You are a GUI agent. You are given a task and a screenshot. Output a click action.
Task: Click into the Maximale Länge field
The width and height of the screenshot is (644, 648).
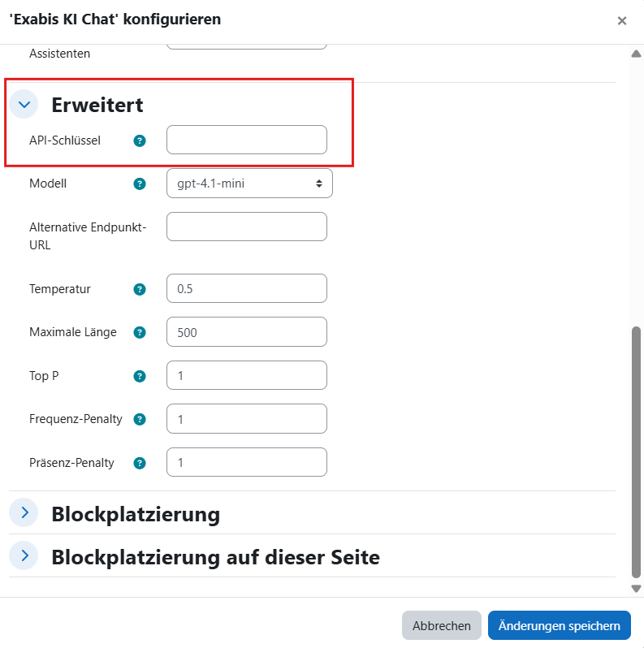point(246,332)
